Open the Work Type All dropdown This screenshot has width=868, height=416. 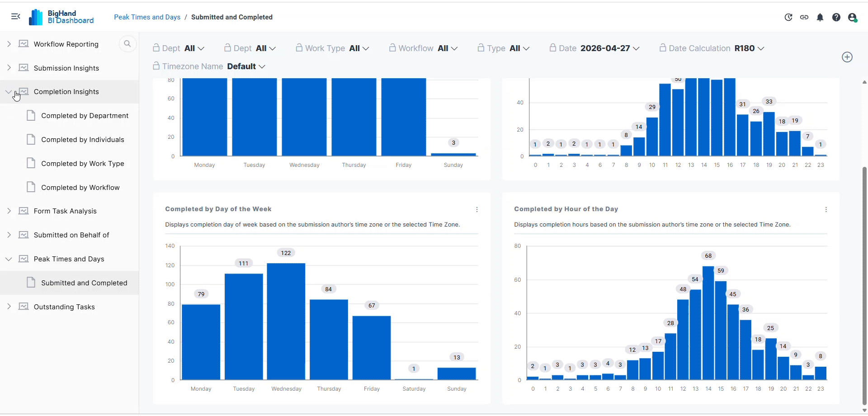359,48
